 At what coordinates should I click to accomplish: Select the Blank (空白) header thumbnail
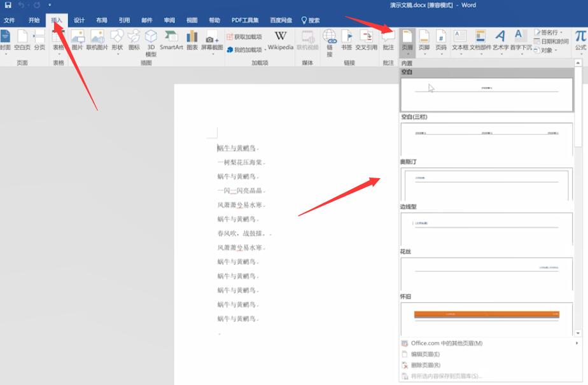487,94
